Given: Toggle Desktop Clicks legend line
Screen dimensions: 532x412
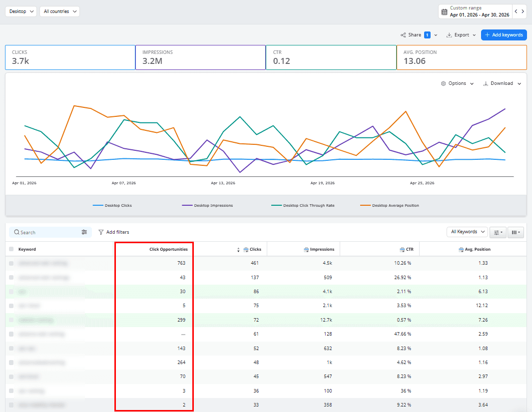Looking at the screenshot, I should [x=112, y=205].
